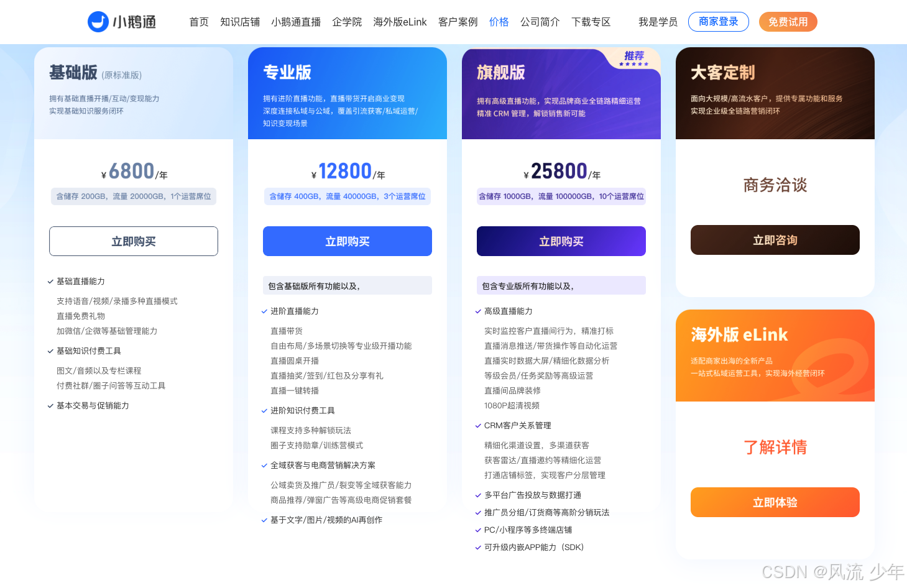Click the checkmark beside 进阶知识付费工具
The height and width of the screenshot is (588, 907).
coord(264,411)
